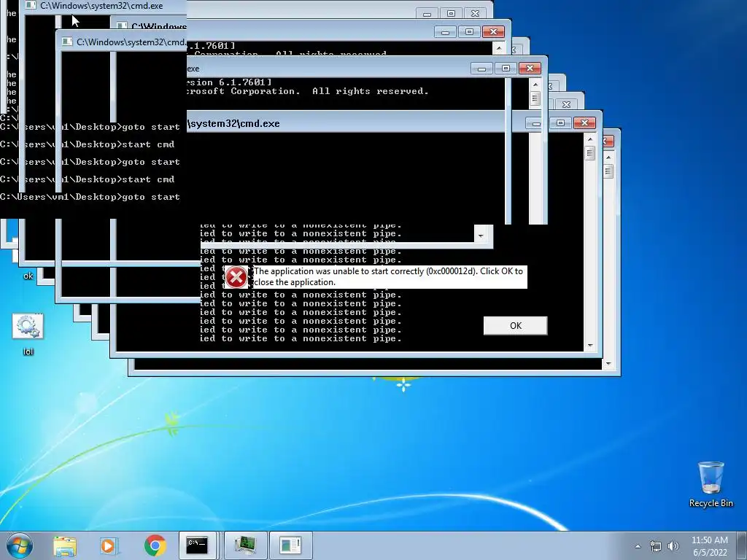Image resolution: width=747 pixels, height=560 pixels.
Task: Click the red error icon in the dialog
Action: (x=236, y=277)
